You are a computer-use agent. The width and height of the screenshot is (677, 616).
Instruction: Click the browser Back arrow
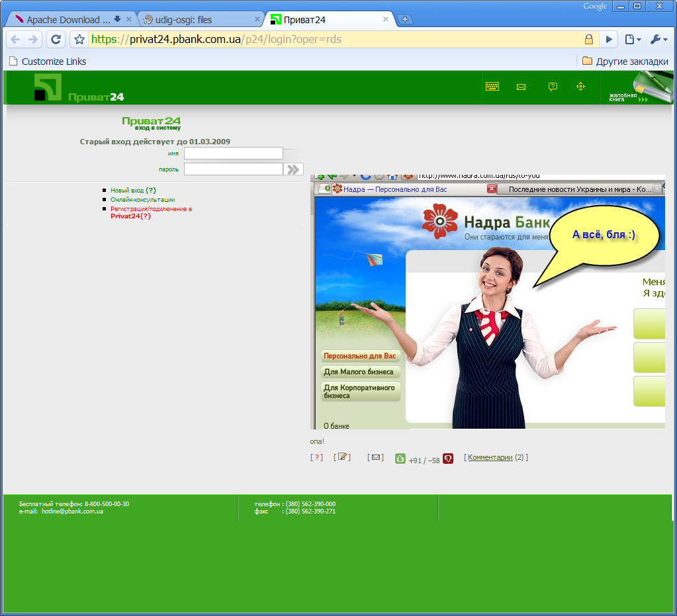[15, 40]
